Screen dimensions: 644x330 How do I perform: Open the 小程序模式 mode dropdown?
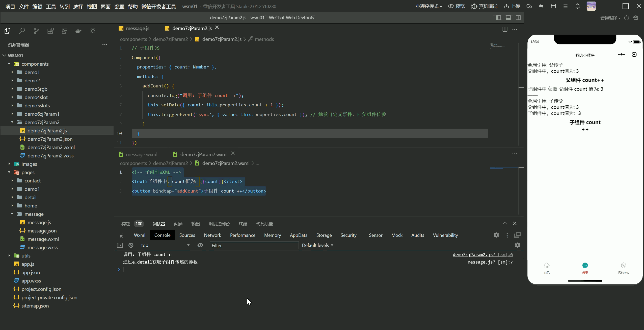point(429,6)
